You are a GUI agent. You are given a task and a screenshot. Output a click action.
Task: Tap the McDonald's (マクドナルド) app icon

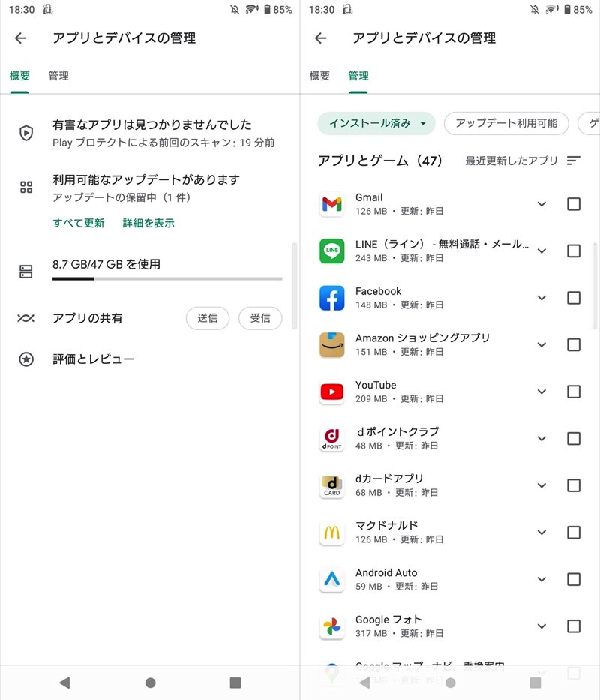331,533
